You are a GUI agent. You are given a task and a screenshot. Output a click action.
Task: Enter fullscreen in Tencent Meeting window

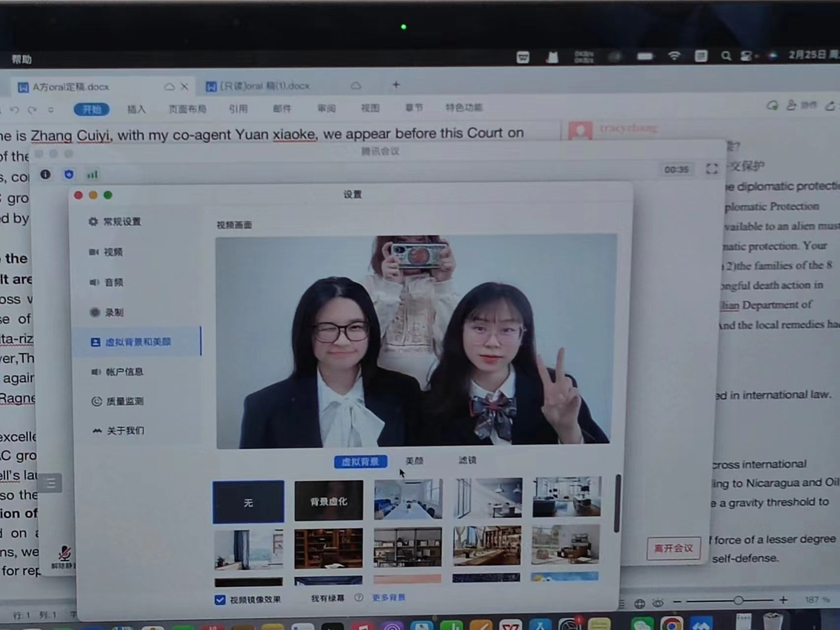[712, 169]
